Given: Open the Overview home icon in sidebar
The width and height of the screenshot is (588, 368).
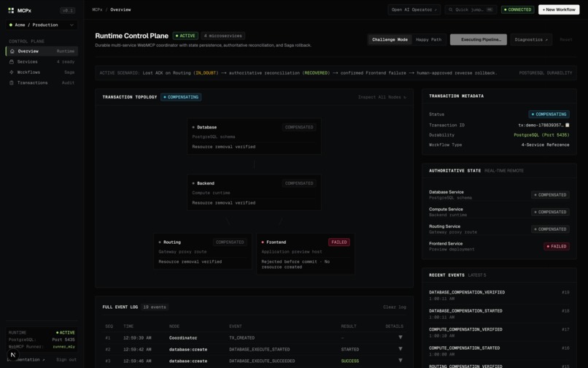Looking at the screenshot, I should (x=12, y=51).
